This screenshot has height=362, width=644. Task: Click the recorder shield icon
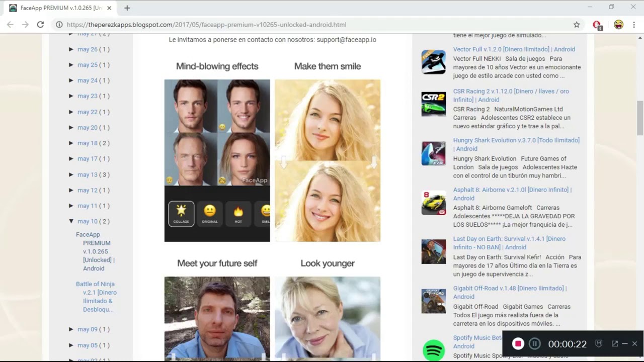pyautogui.click(x=599, y=344)
